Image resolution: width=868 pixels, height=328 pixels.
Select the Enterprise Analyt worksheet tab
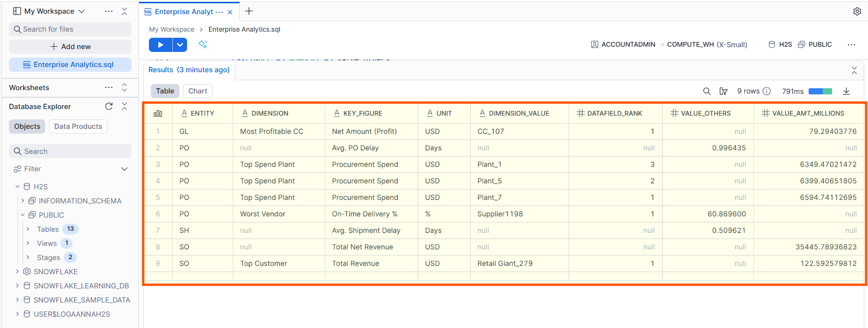coord(184,12)
